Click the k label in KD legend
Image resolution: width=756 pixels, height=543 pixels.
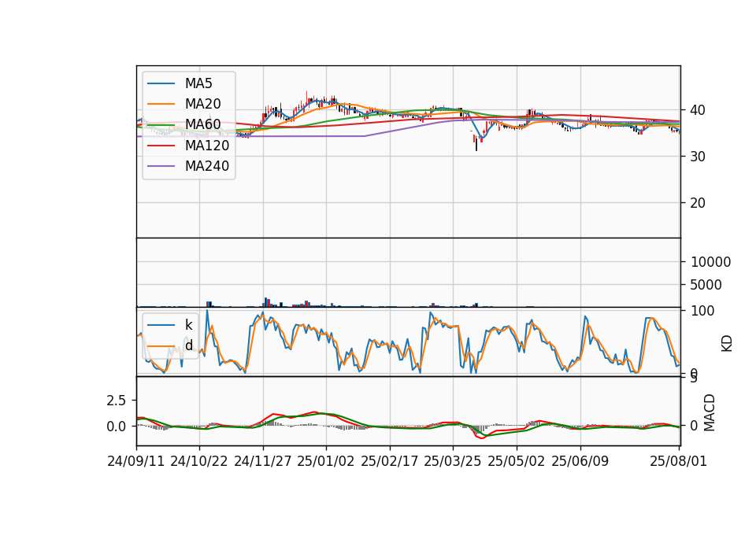point(188,325)
